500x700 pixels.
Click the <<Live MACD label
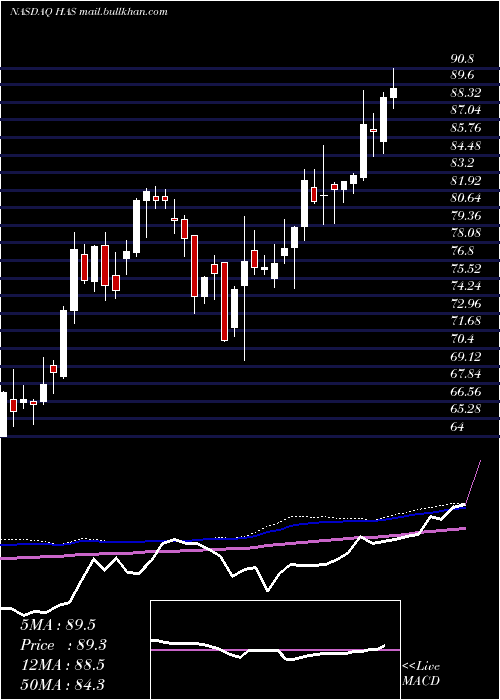(x=421, y=673)
